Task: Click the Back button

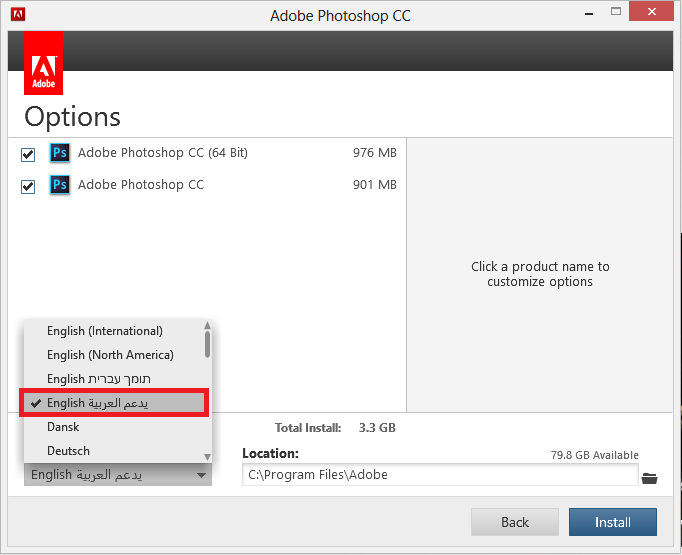Action: 515,522
